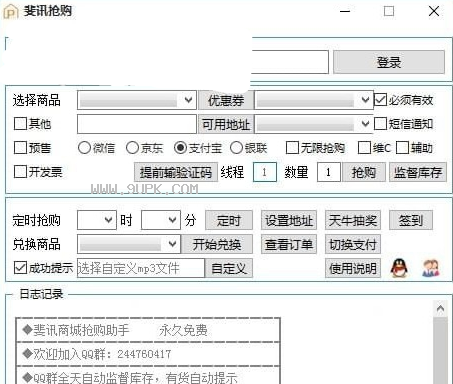Click the 定时 timer button

pos(229,220)
